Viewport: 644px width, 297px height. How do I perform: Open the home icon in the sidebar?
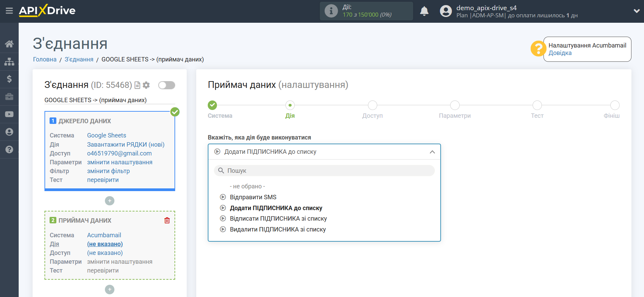(x=9, y=44)
